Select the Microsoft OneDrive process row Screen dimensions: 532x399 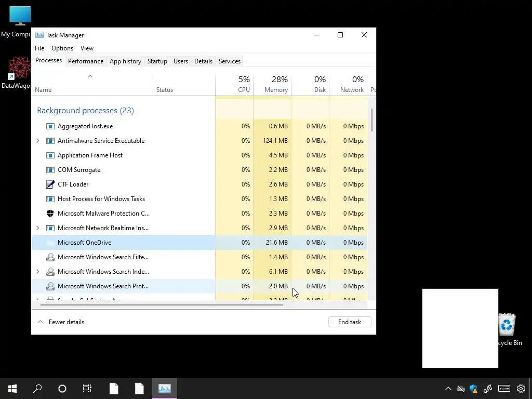coord(199,243)
